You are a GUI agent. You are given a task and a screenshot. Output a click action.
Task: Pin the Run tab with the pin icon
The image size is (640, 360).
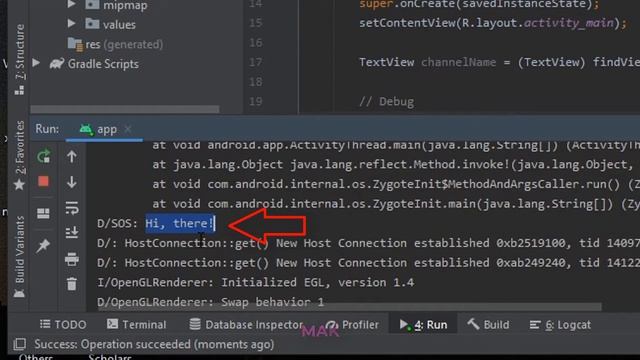click(x=43, y=245)
